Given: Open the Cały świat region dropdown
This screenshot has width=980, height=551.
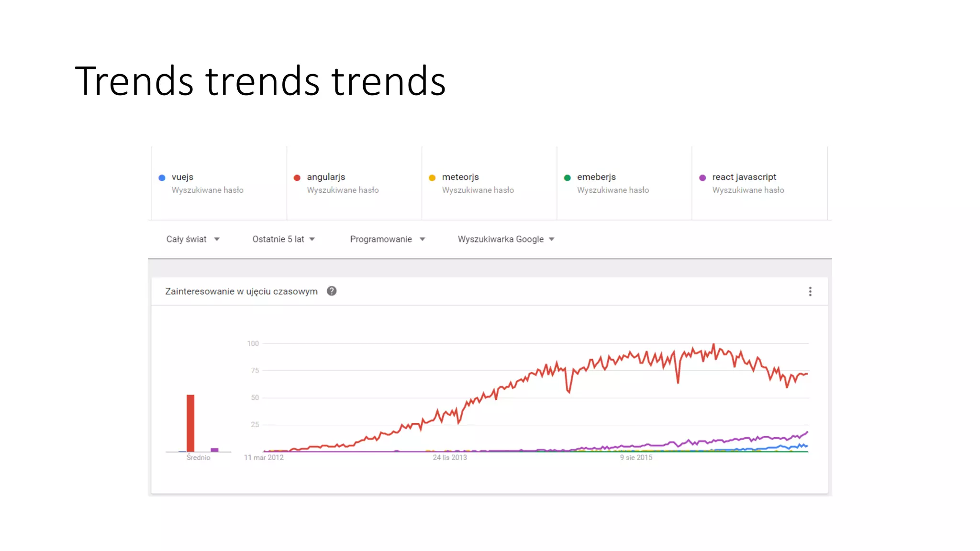Looking at the screenshot, I should point(193,239).
